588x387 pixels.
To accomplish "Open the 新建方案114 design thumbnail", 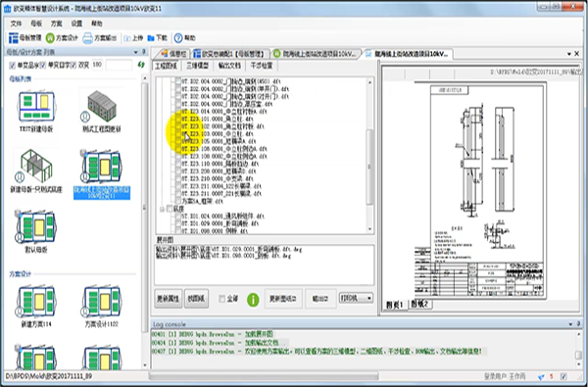I will 36,301.
